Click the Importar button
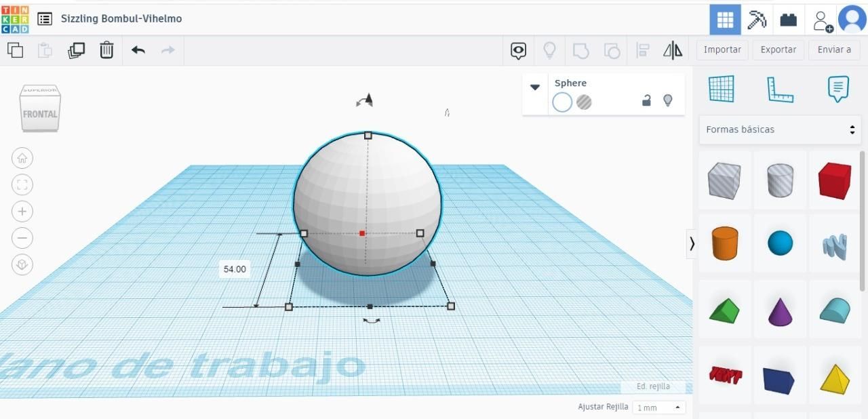 722,49
